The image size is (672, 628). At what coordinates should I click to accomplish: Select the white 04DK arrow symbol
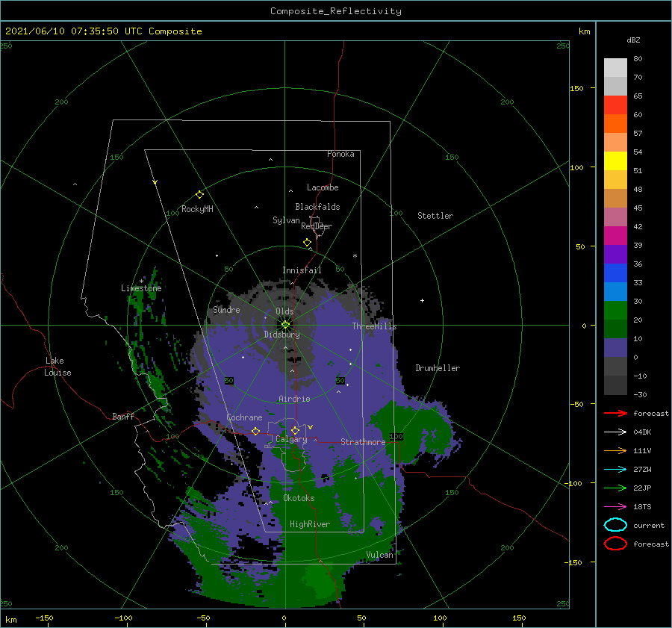[615, 432]
